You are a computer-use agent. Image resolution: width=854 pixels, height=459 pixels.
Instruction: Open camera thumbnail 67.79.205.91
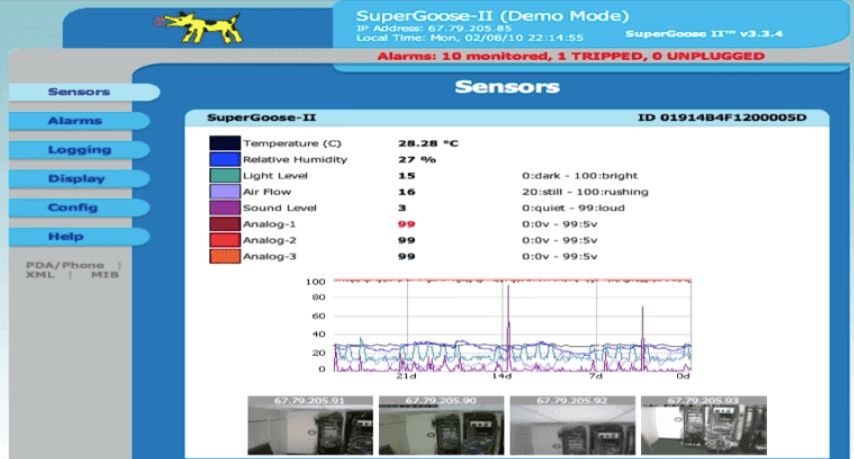310,425
